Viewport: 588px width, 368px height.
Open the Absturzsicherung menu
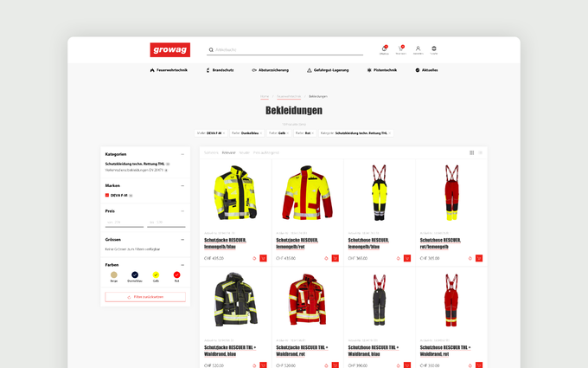coord(270,70)
